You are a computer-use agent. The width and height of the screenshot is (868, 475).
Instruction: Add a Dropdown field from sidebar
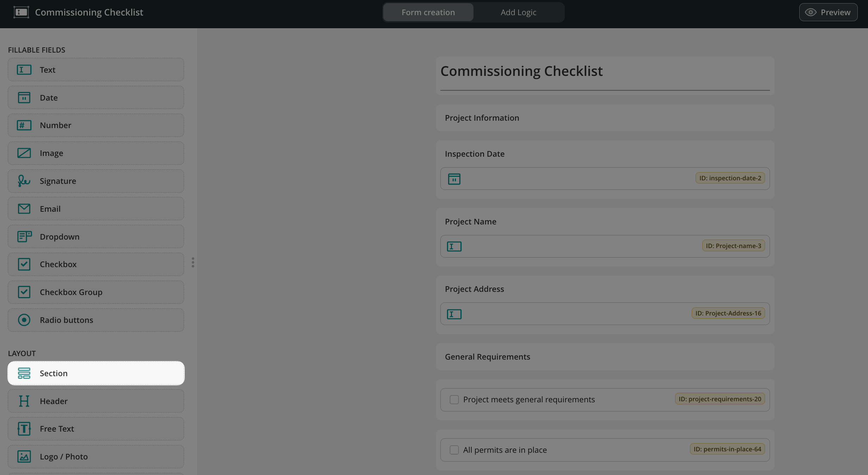click(x=96, y=237)
